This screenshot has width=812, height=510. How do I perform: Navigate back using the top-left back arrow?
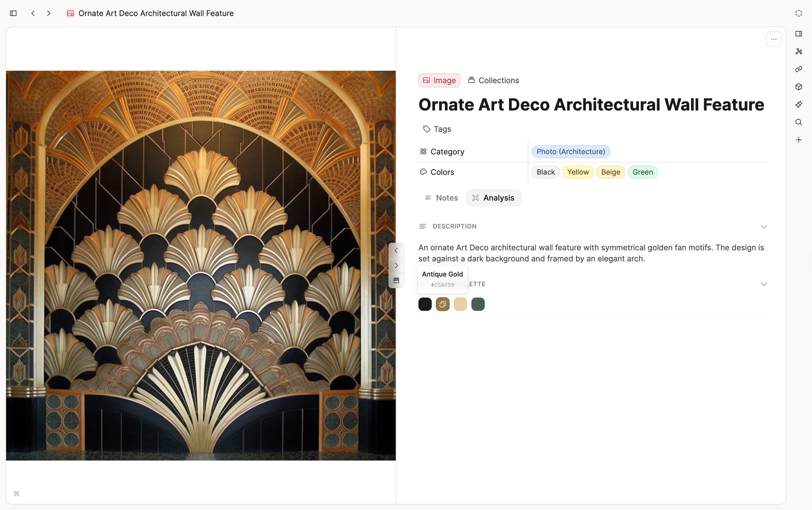point(33,13)
